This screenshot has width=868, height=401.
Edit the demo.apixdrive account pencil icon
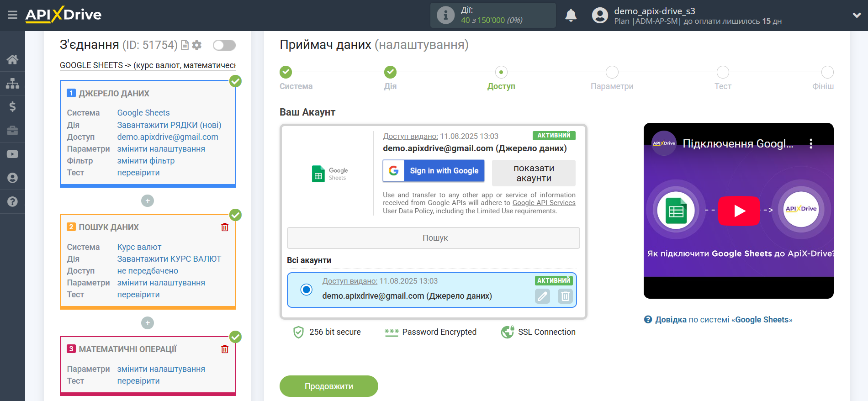point(542,296)
